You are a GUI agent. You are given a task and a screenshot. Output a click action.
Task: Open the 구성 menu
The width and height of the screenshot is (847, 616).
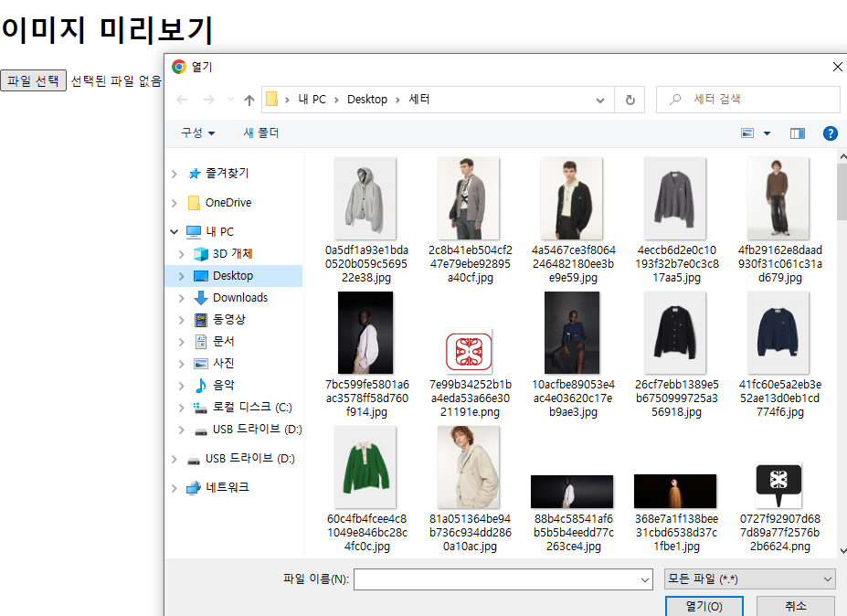(x=197, y=133)
